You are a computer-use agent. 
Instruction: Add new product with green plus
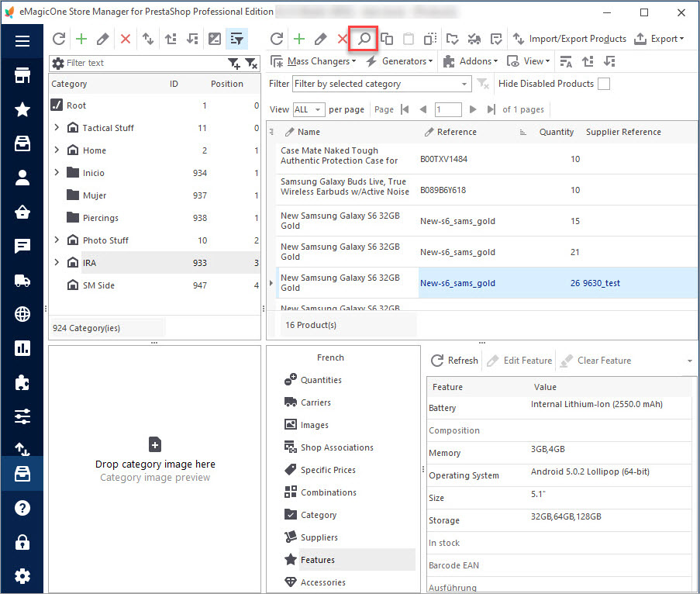tap(299, 39)
